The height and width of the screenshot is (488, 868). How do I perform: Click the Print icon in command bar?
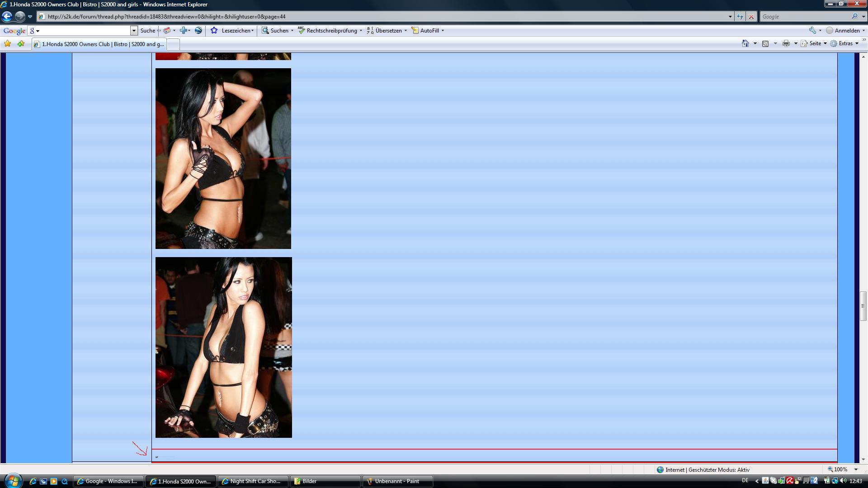(786, 43)
